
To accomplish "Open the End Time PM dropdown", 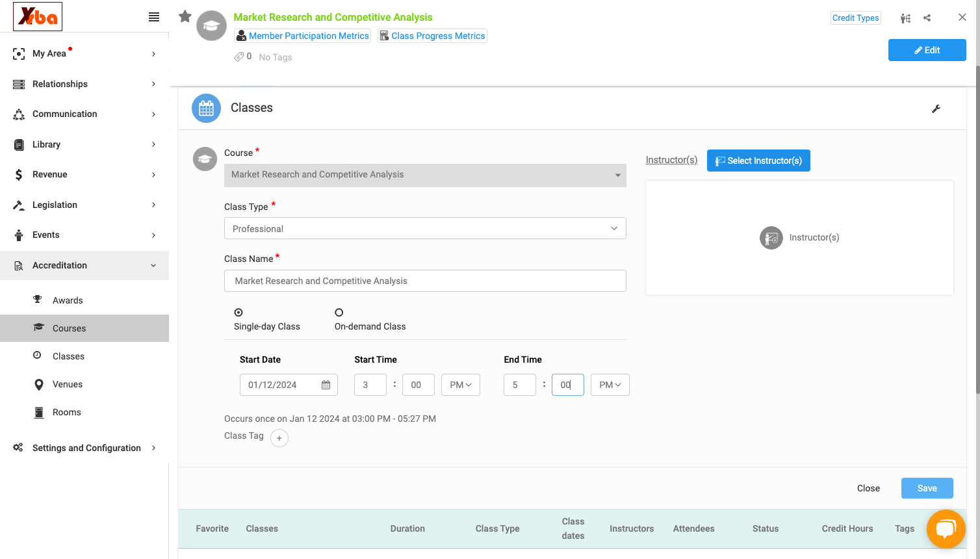I will pos(610,385).
